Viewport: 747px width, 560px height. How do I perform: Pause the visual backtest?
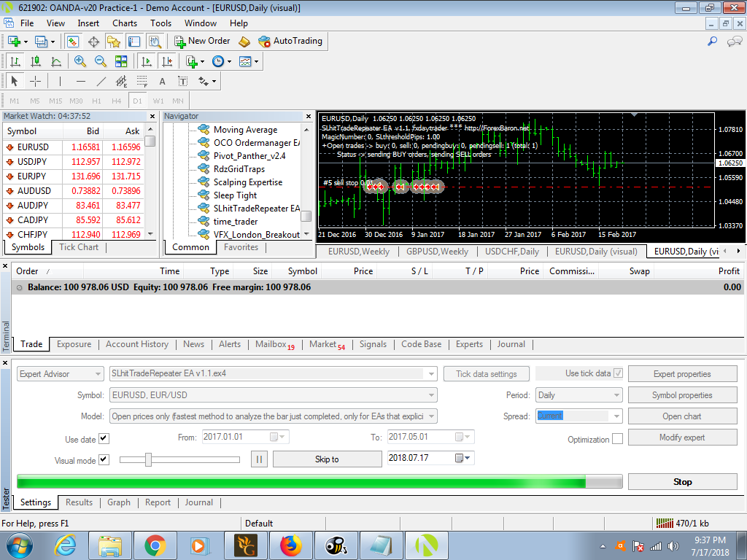pos(259,459)
